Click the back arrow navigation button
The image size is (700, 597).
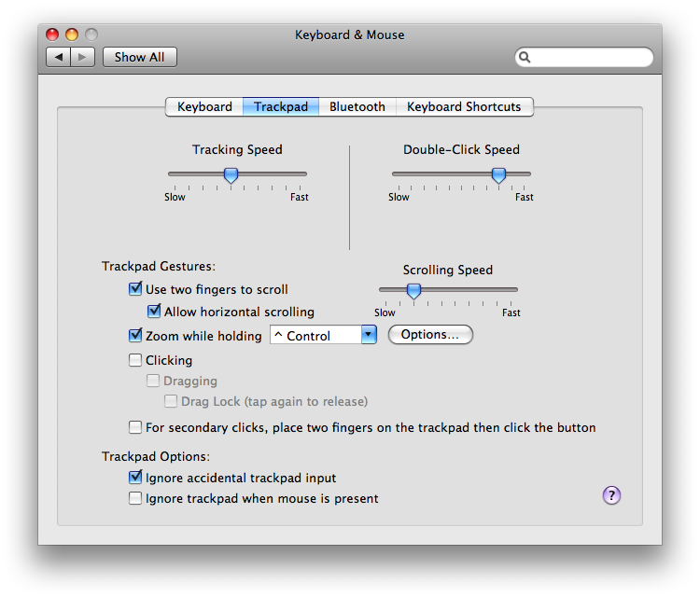pos(59,57)
